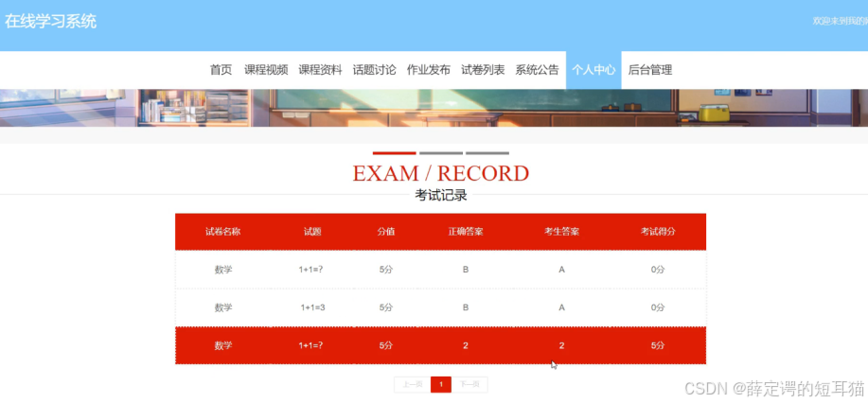Open 后台管理 from the navigation bar

click(x=650, y=70)
